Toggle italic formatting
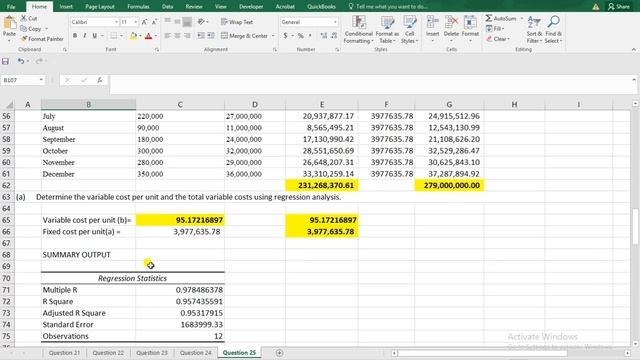The image size is (640, 360). pyautogui.click(x=84, y=36)
